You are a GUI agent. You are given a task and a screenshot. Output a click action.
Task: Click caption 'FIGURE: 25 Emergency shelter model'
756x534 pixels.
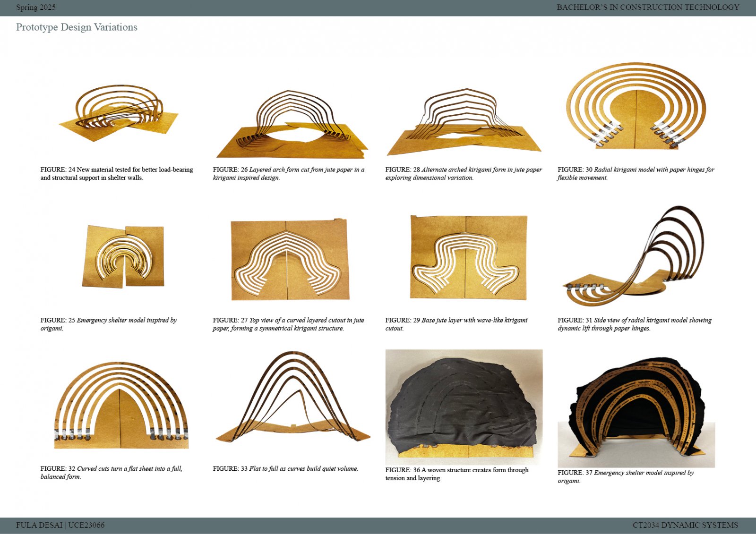pos(109,324)
